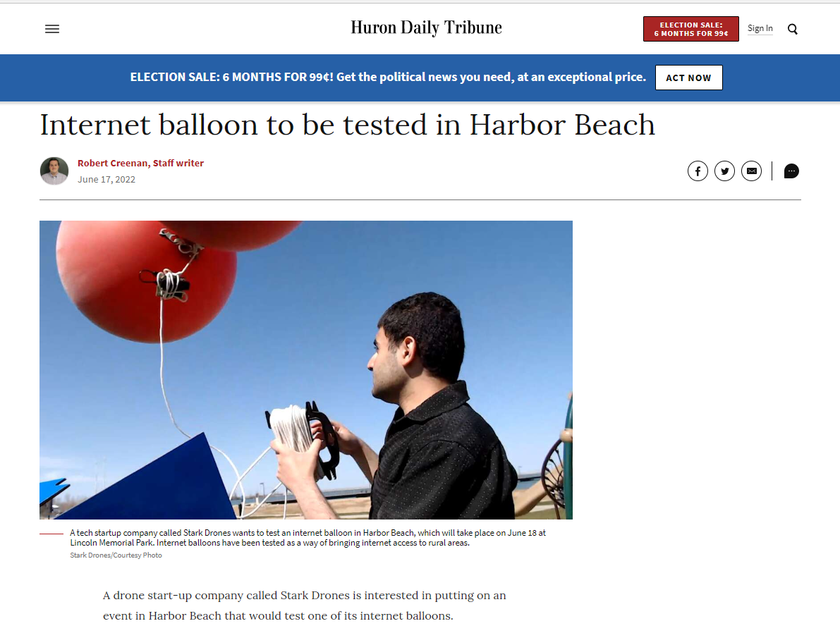
Task: Share the article by email icon
Action: [751, 171]
